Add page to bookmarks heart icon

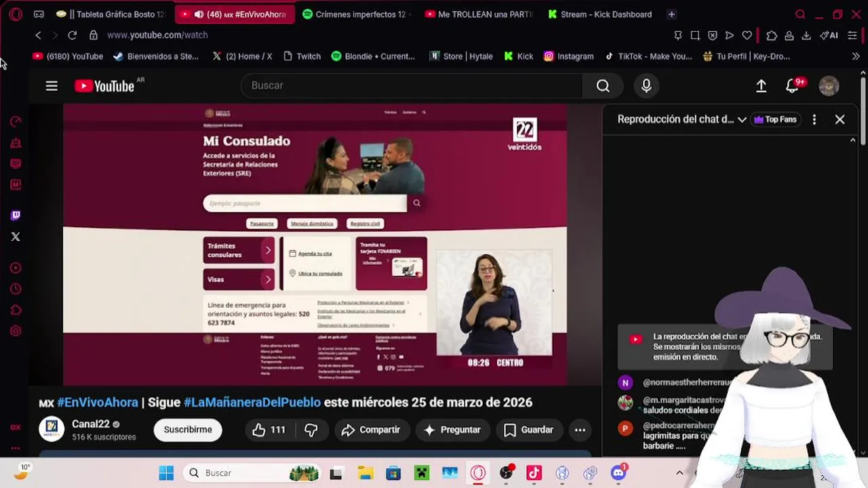coord(747,35)
